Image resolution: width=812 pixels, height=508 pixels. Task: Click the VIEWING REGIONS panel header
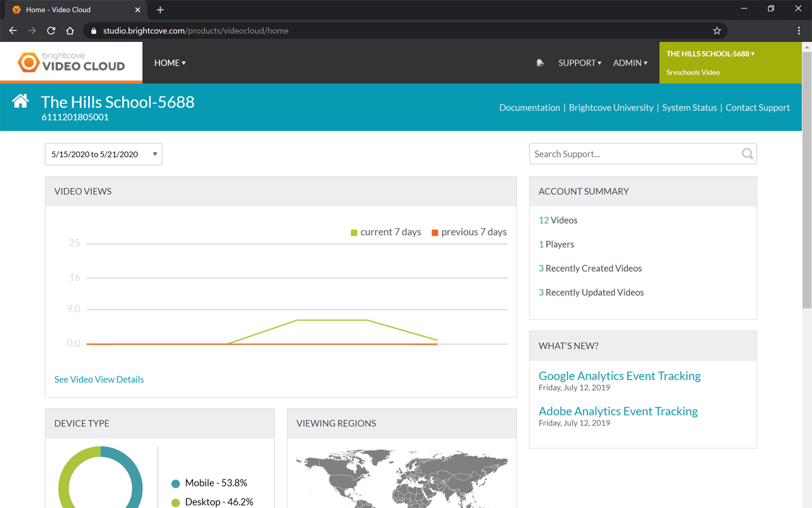(402, 424)
